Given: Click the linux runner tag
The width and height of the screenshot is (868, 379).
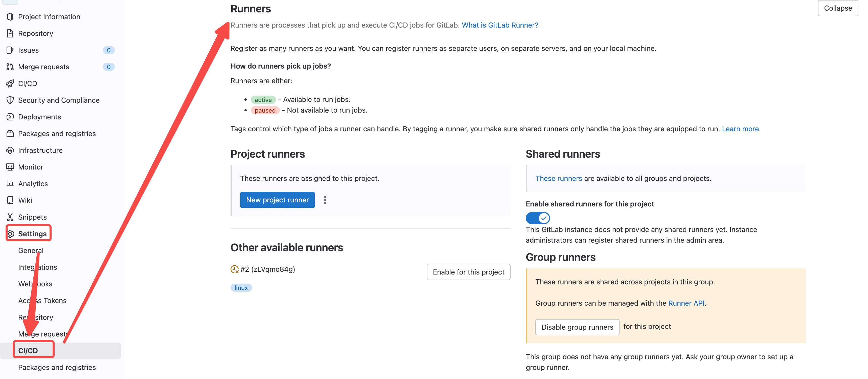Looking at the screenshot, I should [x=241, y=288].
